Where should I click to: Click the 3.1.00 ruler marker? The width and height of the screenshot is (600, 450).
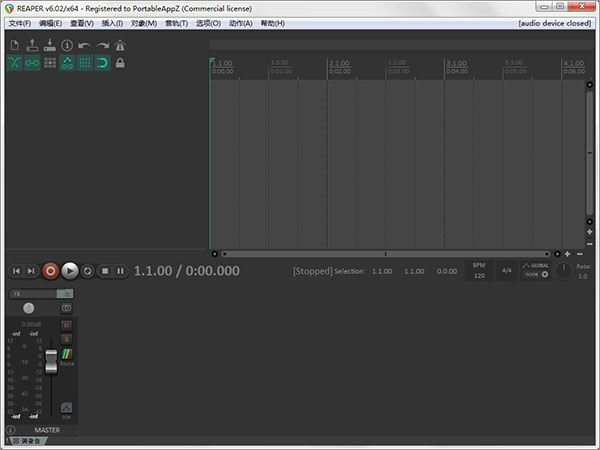[x=457, y=63]
